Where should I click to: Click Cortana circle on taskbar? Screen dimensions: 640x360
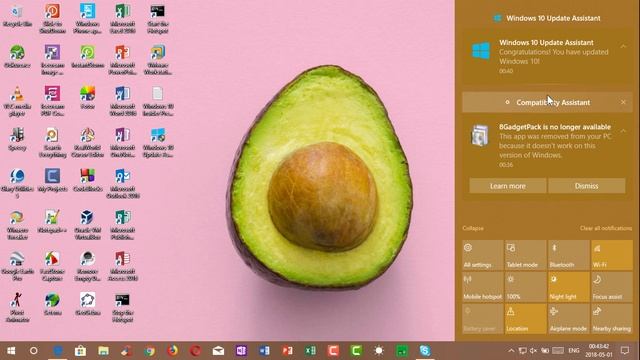tap(34, 351)
